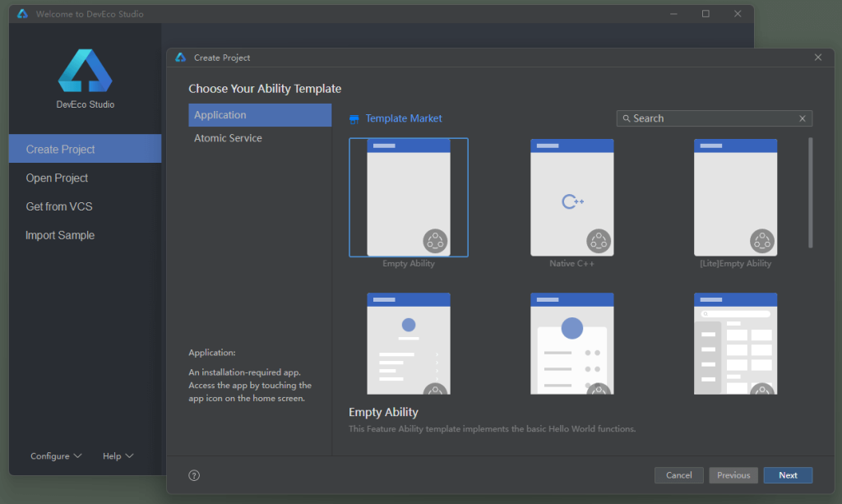
Task: Click the DevEco Studio logo in the sidebar
Action: pyautogui.click(x=85, y=71)
